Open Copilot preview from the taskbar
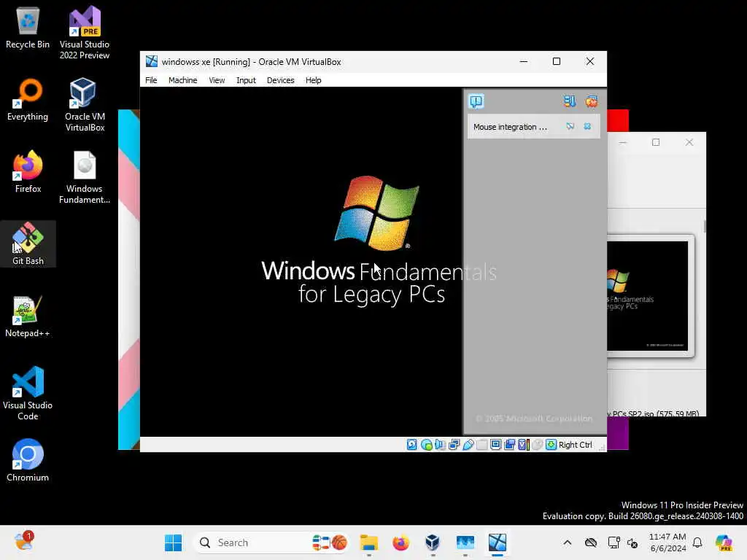 point(724,542)
